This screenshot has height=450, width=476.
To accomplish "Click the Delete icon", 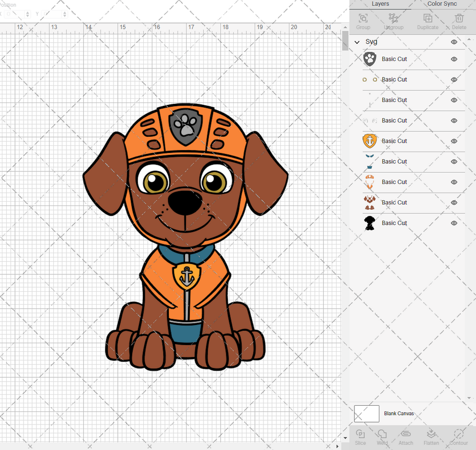I will (x=459, y=19).
